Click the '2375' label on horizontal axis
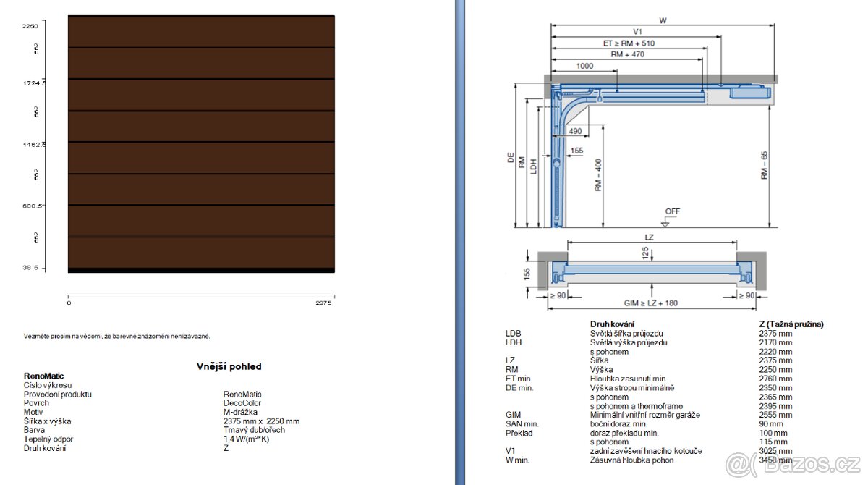The height and width of the screenshot is (485, 868). pos(323,304)
